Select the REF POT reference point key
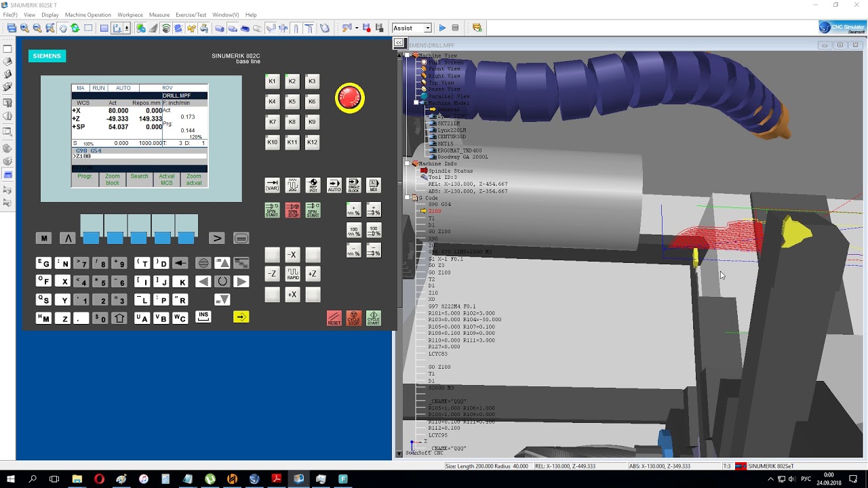This screenshot has width=868, height=488. [x=313, y=185]
